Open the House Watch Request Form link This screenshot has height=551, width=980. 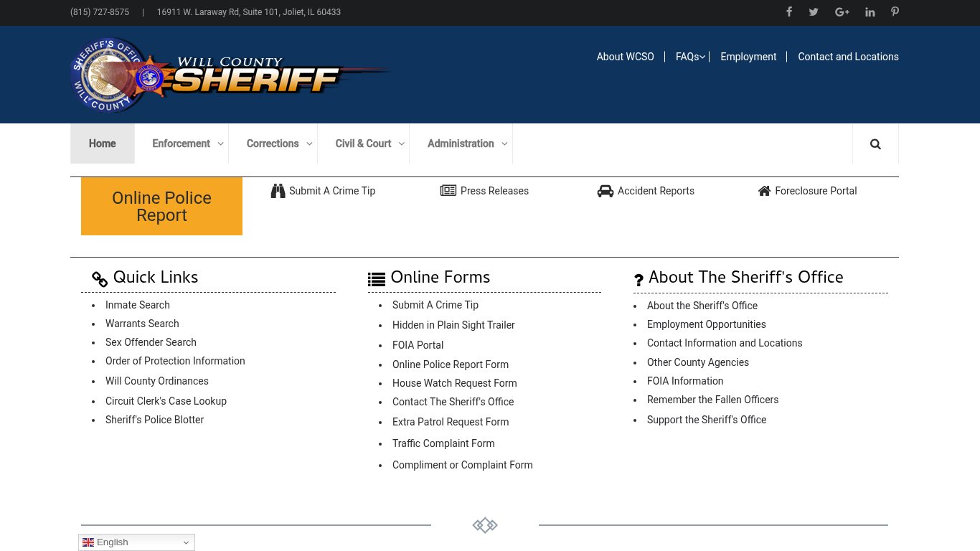click(x=454, y=383)
